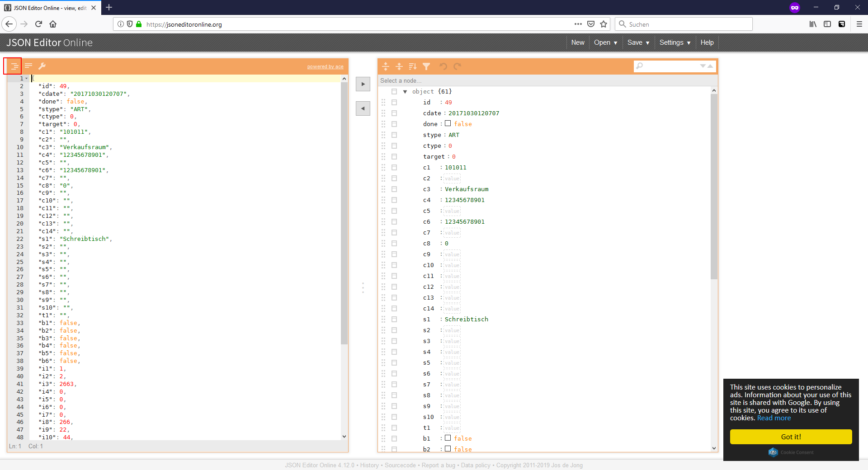Image resolution: width=868 pixels, height=470 pixels.
Task: Collapse all fields in the tree editor
Action: (x=399, y=66)
